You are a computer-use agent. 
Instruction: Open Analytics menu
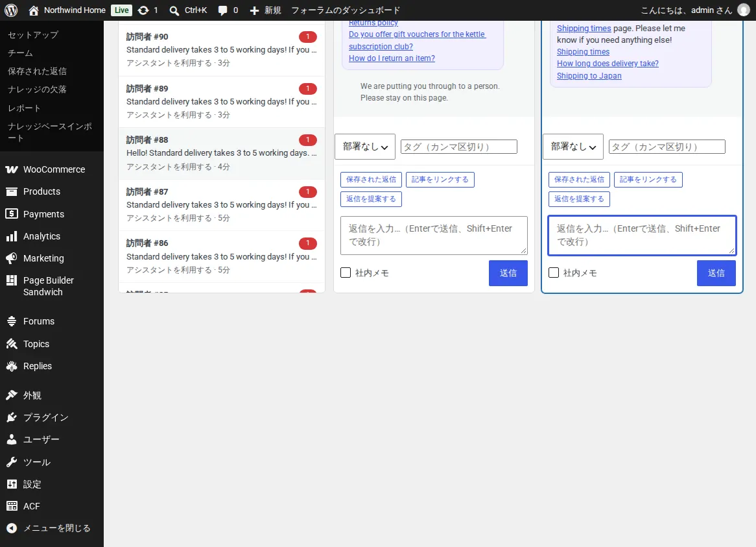click(x=52, y=236)
